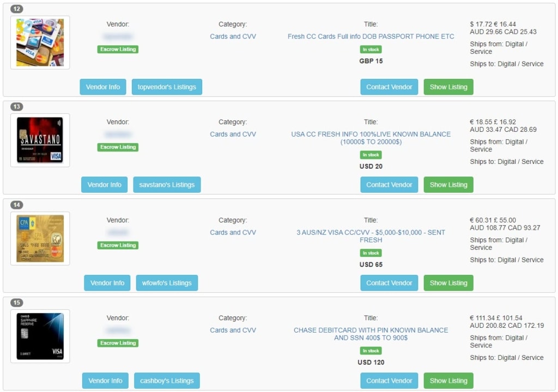Open the Cards and CVV category link in listing 12
Viewport: 558px width, 392px height.
[233, 36]
